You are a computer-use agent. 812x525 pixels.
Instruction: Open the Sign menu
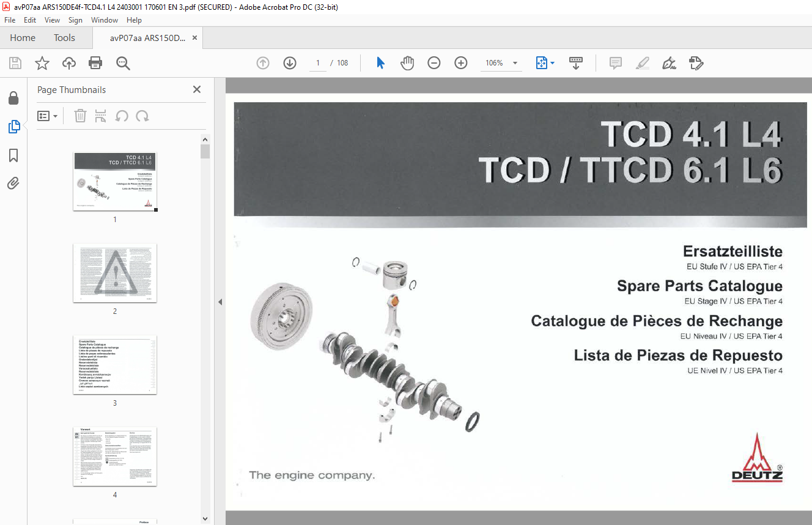point(75,20)
